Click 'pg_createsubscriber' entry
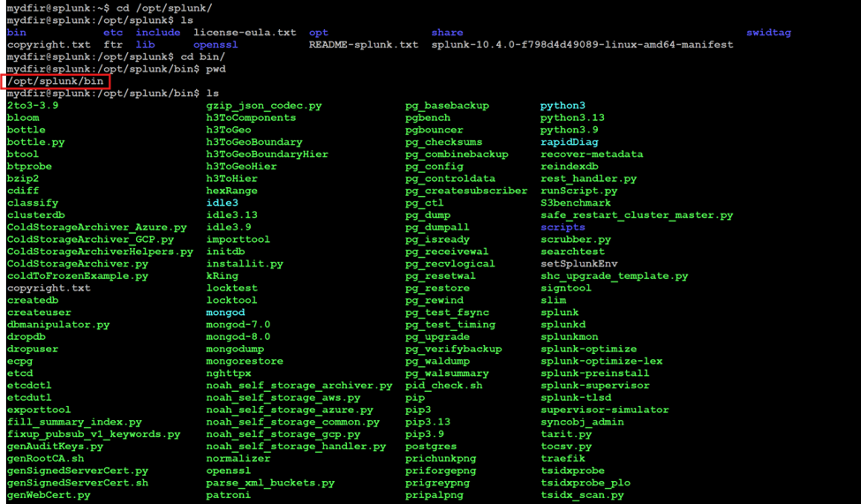Screen dimensions: 861x504 pyautogui.click(x=466, y=191)
